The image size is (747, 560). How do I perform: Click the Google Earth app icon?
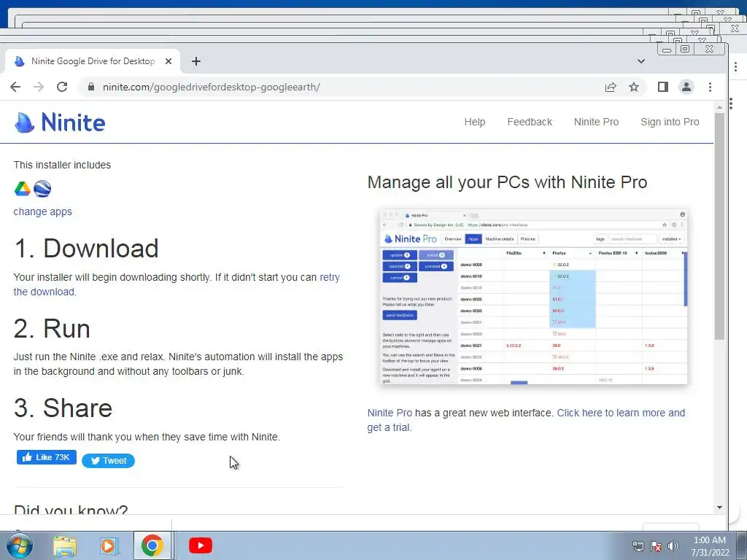click(x=42, y=189)
